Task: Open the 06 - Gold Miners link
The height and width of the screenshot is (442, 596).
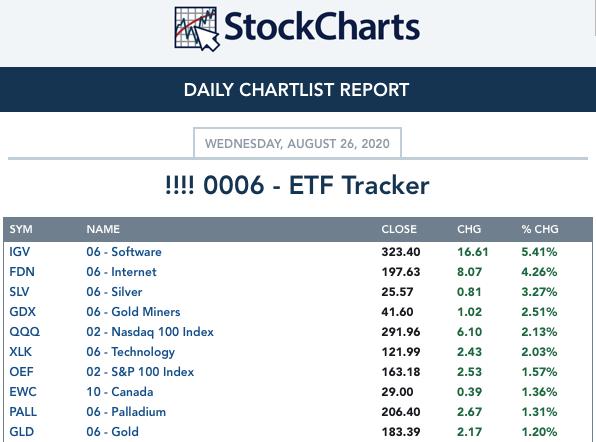Action: point(133,312)
